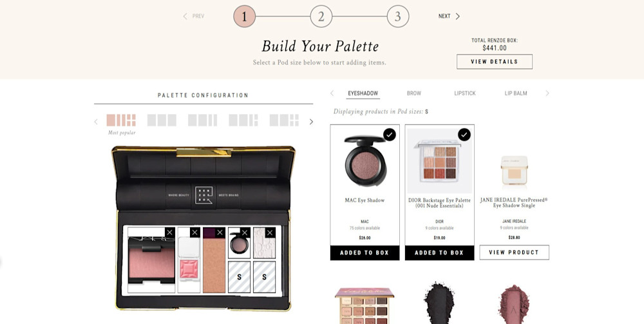Remove the MAC eyeshadow pod from palette

245,233
